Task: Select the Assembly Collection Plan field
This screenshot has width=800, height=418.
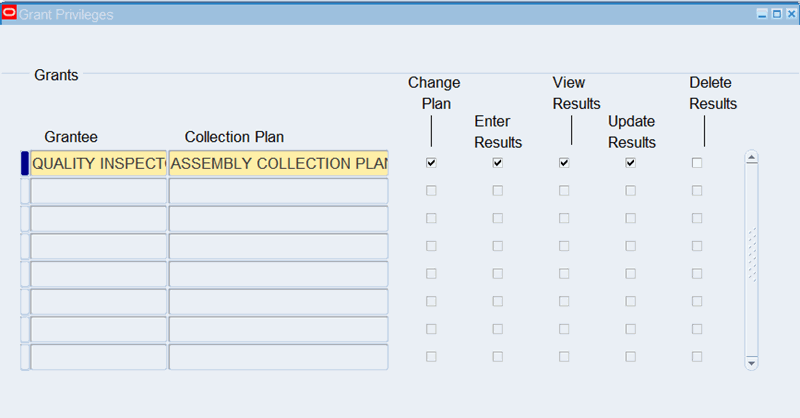Action: [278, 163]
